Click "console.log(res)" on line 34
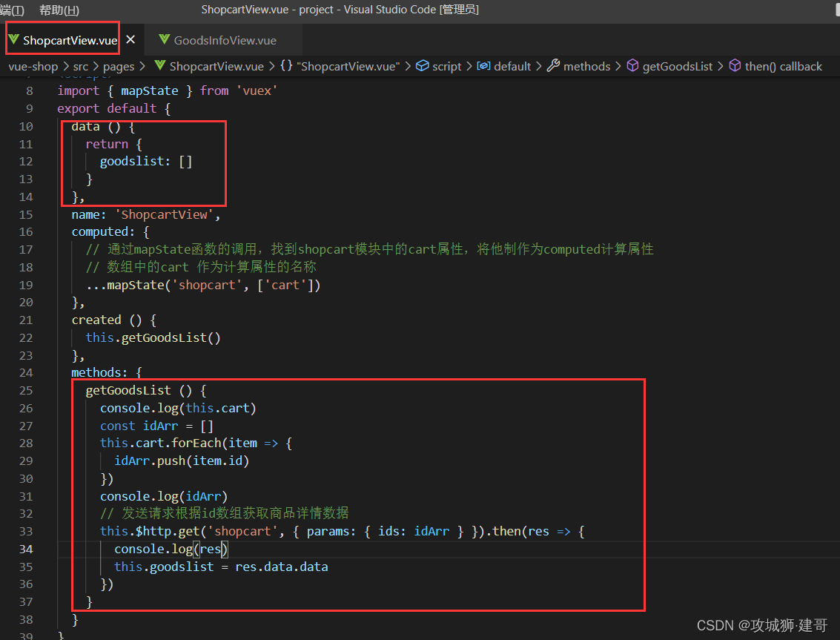 click(171, 549)
